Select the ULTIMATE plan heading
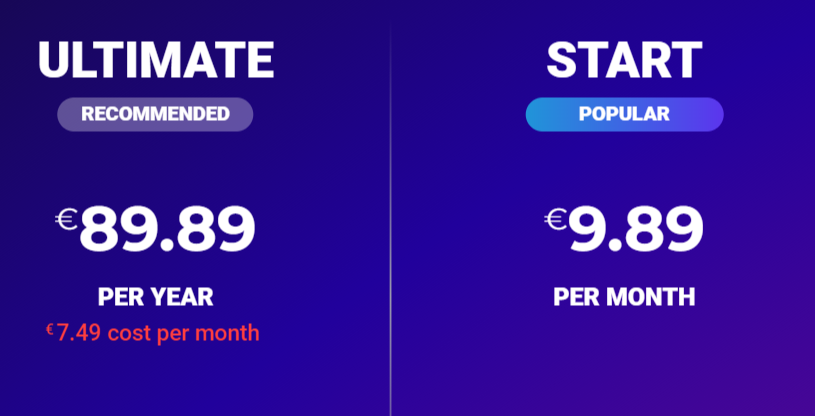Viewport: 815px width, 416px height. (x=155, y=59)
